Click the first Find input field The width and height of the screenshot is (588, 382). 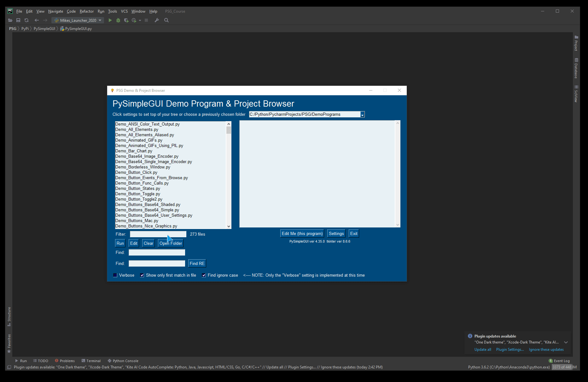(157, 252)
